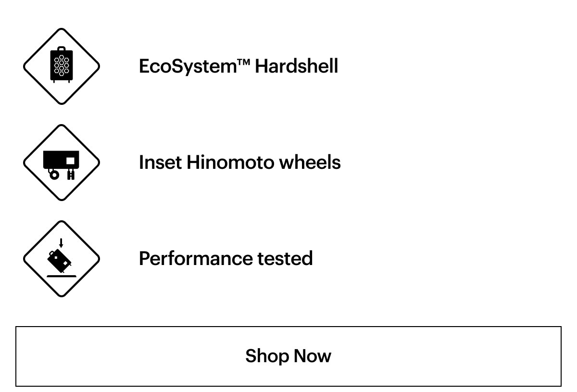Select the inset wheel housing icon

[62, 163]
